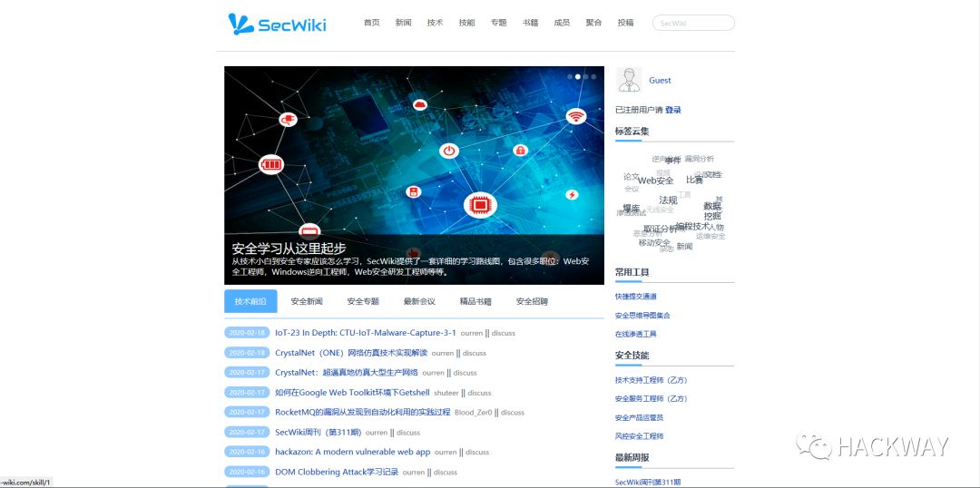The width and height of the screenshot is (980, 488).
Task: Switch to the 安全招聘 tab
Action: (x=532, y=301)
